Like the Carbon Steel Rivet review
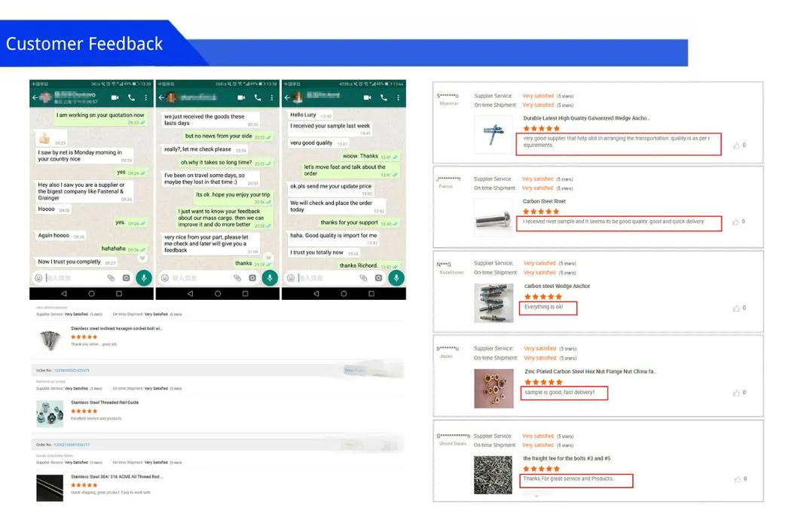798x532 pixels. [x=736, y=222]
